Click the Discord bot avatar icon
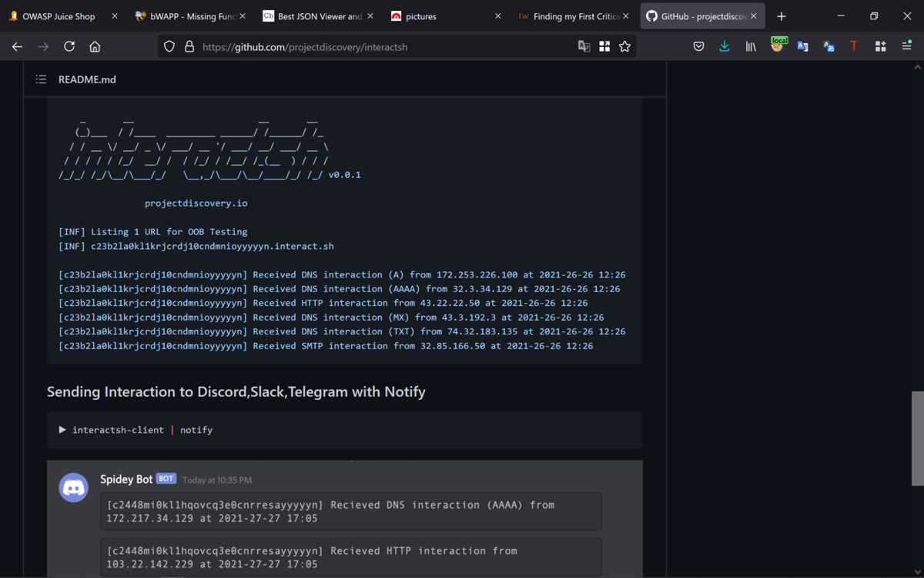Image resolution: width=924 pixels, height=578 pixels. (74, 488)
